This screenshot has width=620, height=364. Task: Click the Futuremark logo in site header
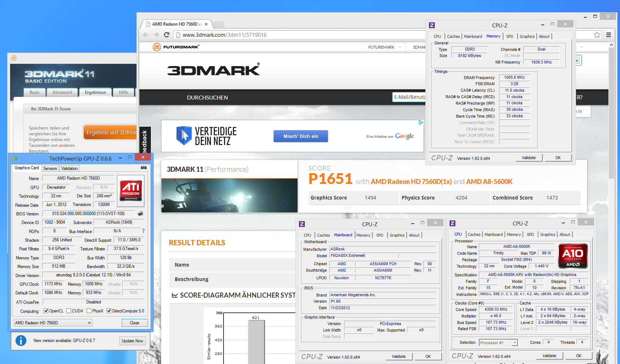pyautogui.click(x=176, y=47)
